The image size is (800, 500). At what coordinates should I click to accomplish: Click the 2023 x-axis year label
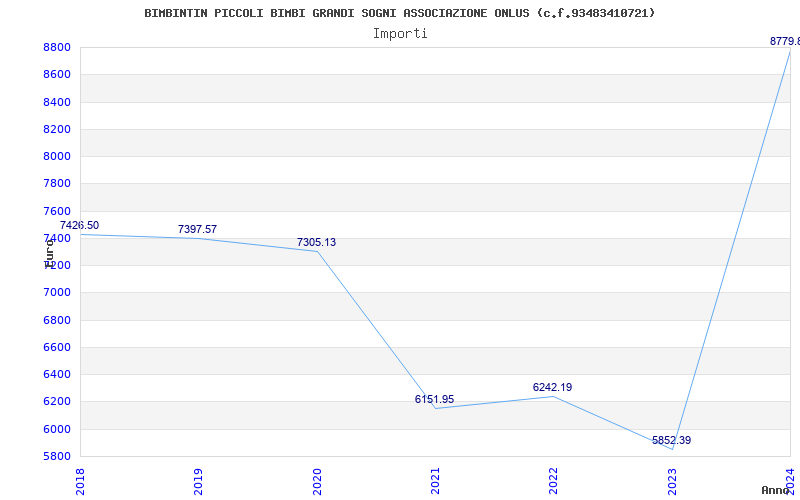672,482
